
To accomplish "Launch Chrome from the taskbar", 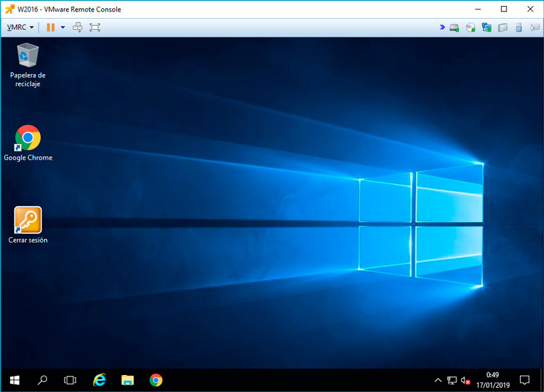I will [156, 380].
